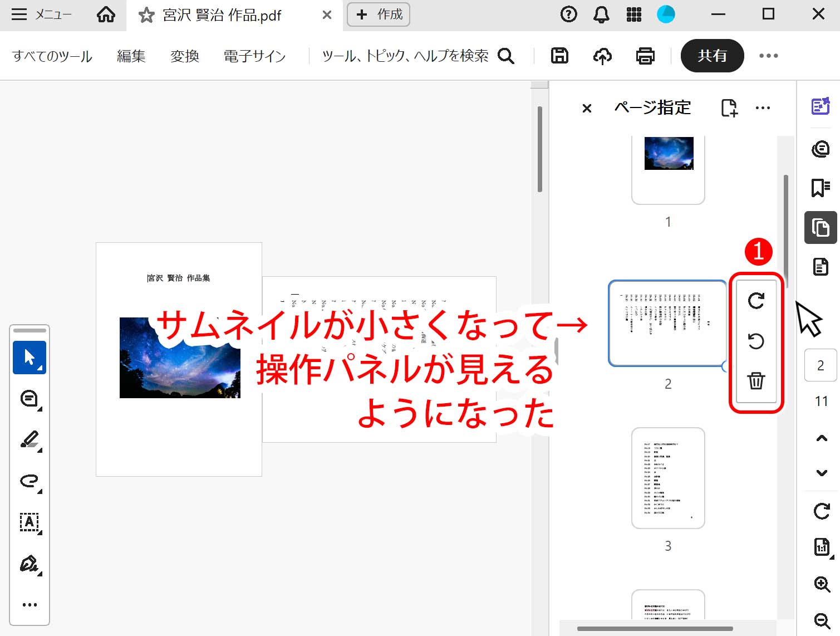
Task: Select the sign pen tool
Action: [30, 564]
